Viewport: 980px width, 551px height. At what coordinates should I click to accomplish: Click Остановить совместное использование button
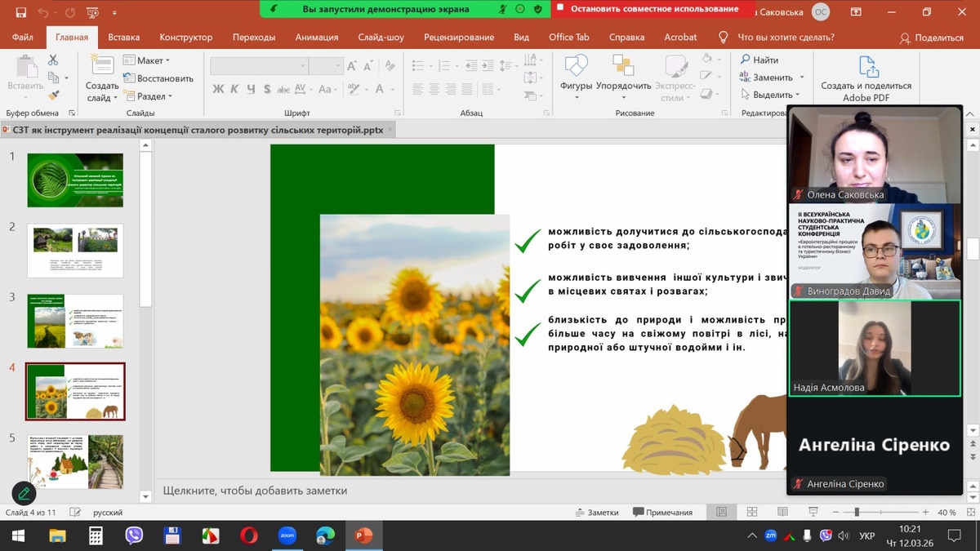pyautogui.click(x=654, y=9)
